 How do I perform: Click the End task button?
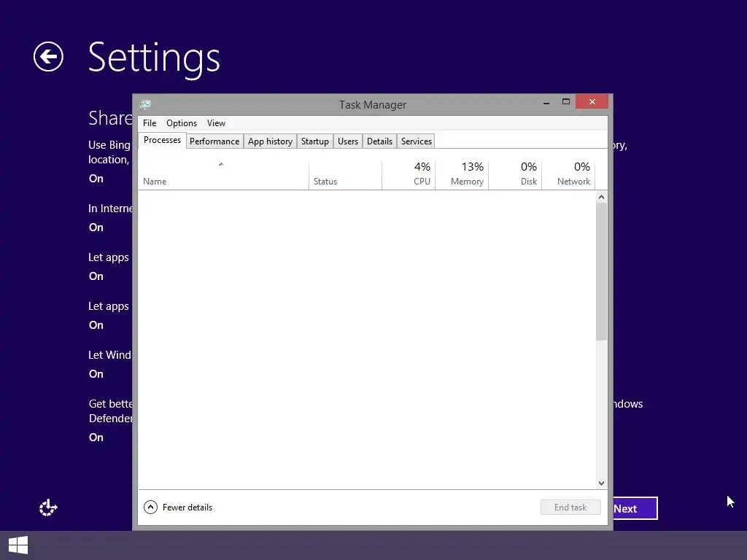[570, 507]
